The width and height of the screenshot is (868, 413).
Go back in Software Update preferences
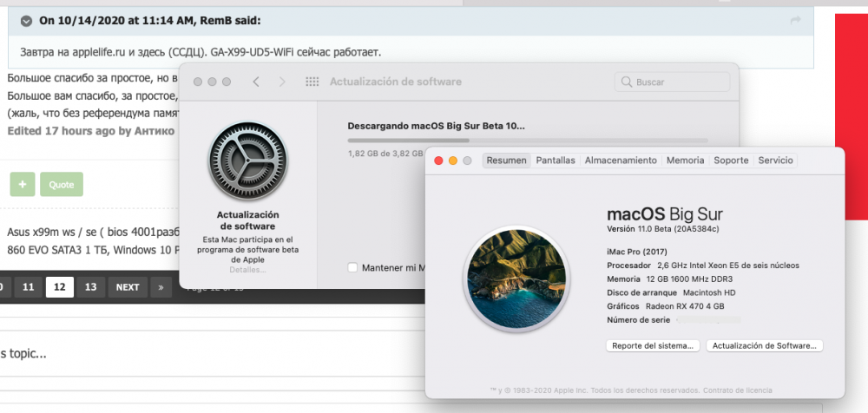(256, 82)
